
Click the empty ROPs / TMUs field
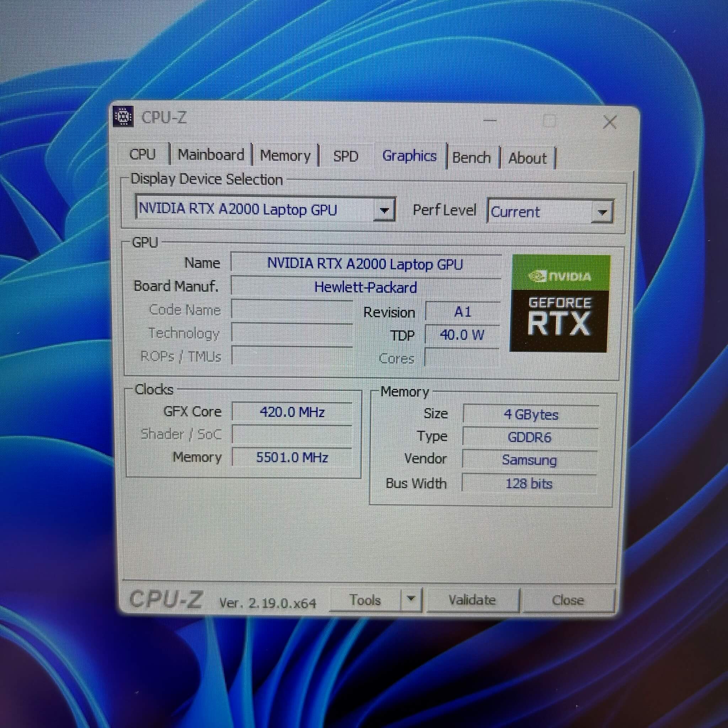[292, 356]
